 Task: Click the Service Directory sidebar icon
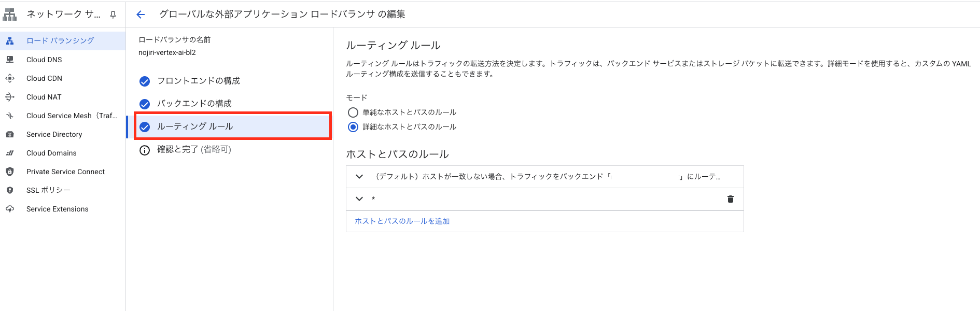[x=10, y=134]
